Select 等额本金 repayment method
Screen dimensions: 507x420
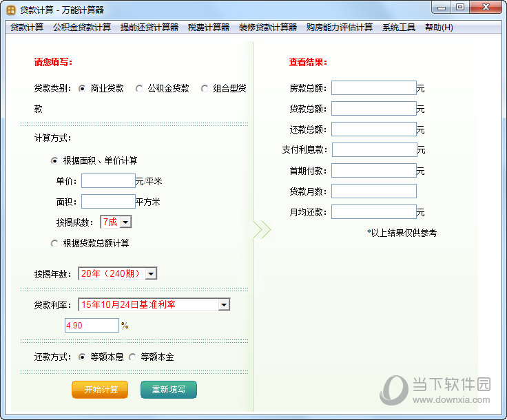pos(132,357)
